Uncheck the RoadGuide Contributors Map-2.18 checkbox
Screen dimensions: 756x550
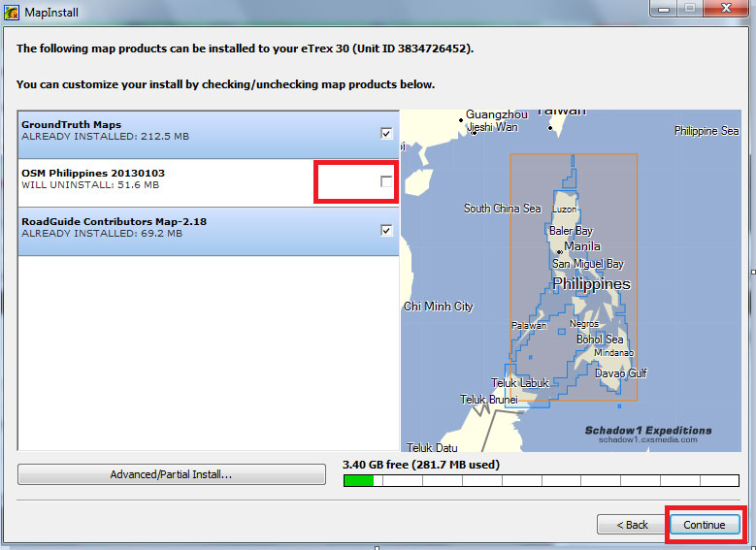pyautogui.click(x=386, y=231)
